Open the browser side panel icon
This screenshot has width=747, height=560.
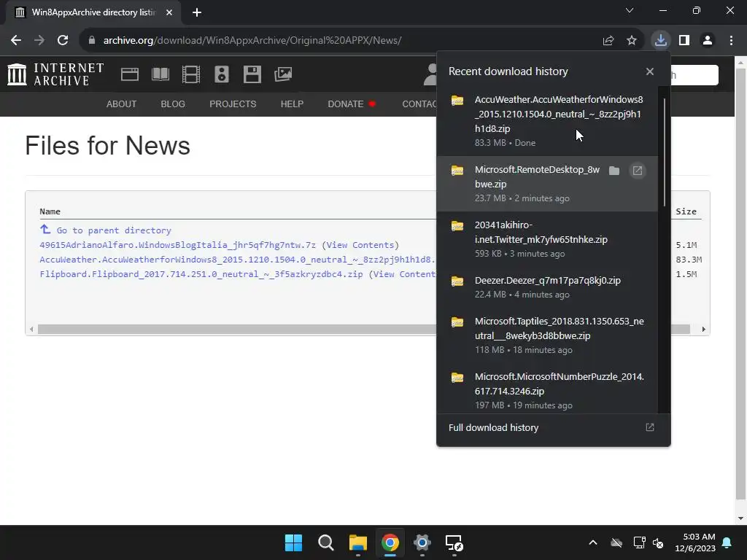point(684,41)
